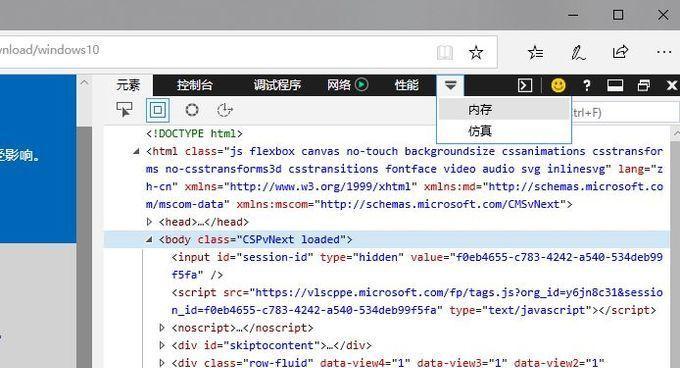Open the reading view book icon
This screenshot has width=680, height=368.
point(445,53)
